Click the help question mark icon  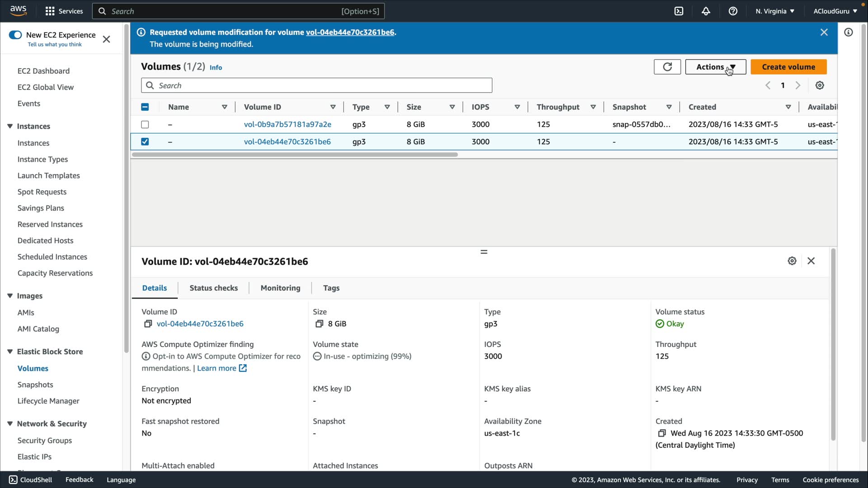[x=733, y=11]
